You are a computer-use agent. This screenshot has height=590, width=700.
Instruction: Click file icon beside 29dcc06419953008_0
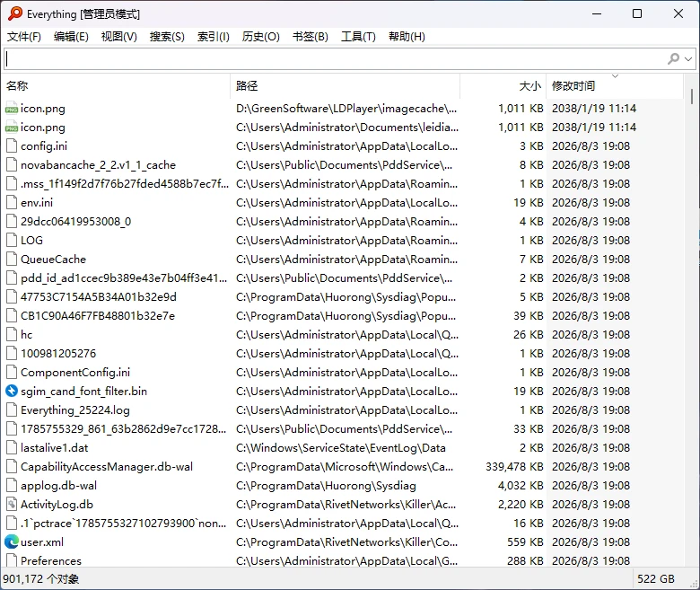[12, 222]
